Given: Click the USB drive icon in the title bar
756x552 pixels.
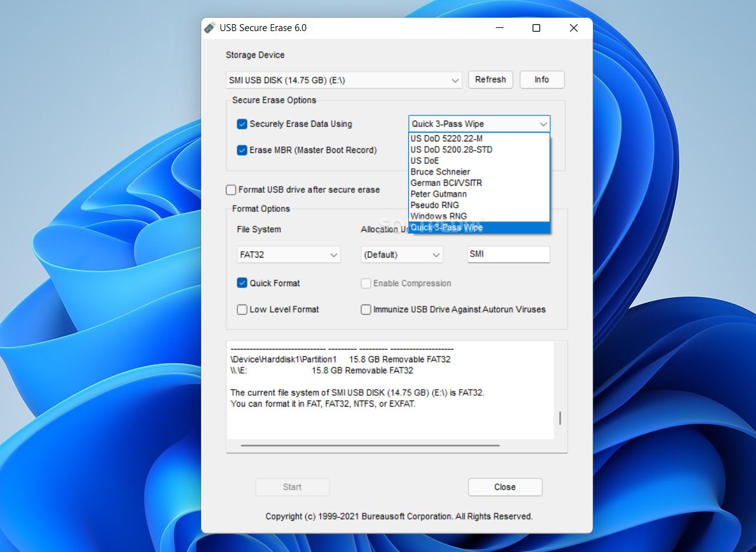Looking at the screenshot, I should [209, 27].
